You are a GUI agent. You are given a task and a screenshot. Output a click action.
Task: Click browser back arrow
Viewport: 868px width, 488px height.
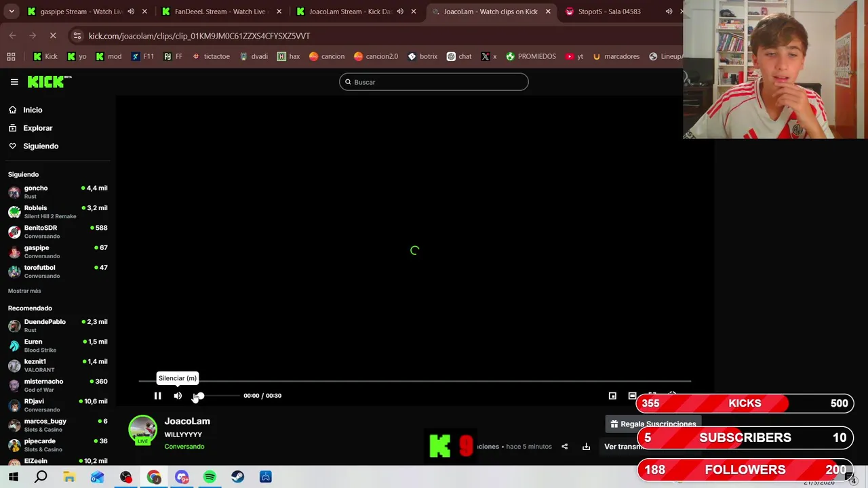click(13, 36)
